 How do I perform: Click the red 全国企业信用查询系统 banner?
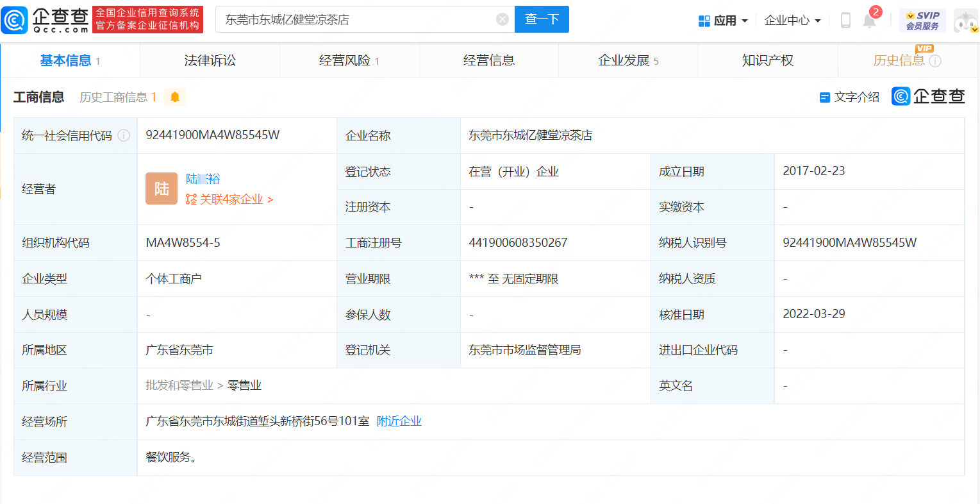[148, 20]
